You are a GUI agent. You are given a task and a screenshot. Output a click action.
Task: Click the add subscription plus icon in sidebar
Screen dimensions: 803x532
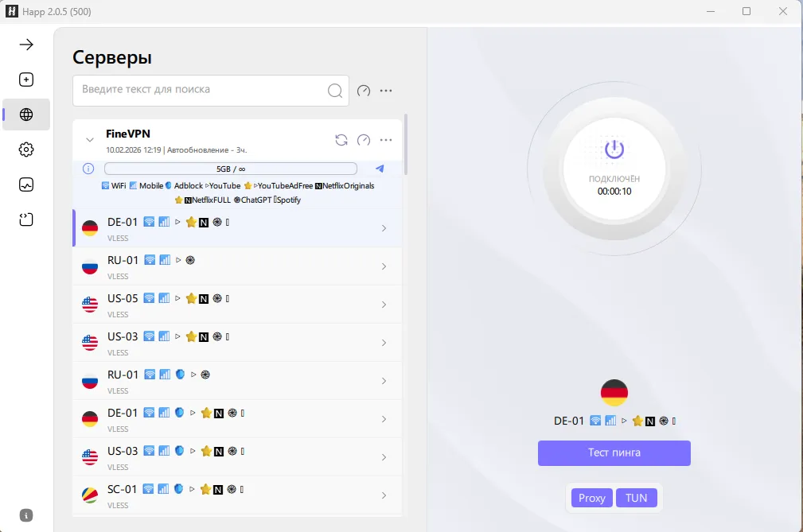26,80
